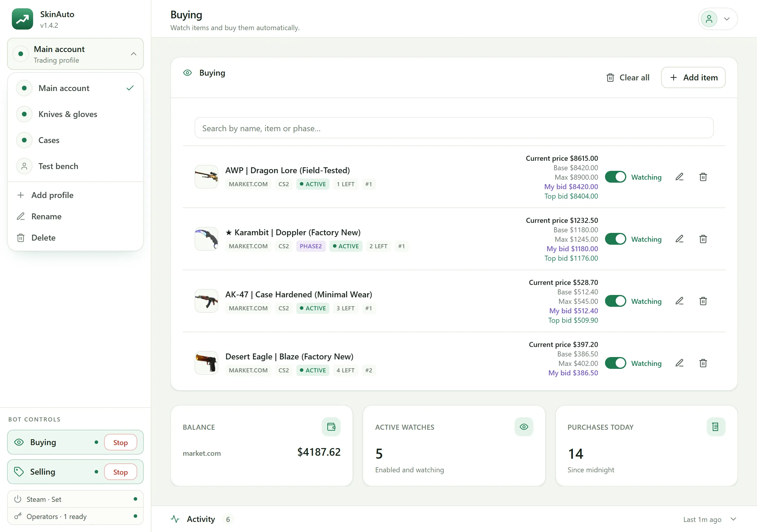Edit the AK-47 Case Hardened watch
The width and height of the screenshot is (757, 532).
(x=680, y=301)
